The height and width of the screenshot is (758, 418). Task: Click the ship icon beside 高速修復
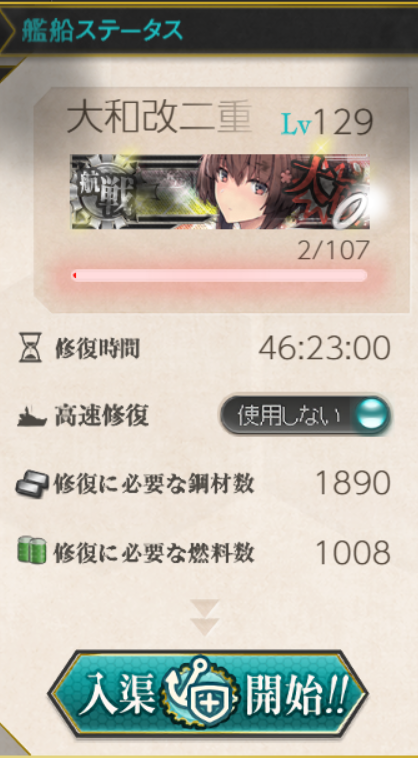point(32,417)
